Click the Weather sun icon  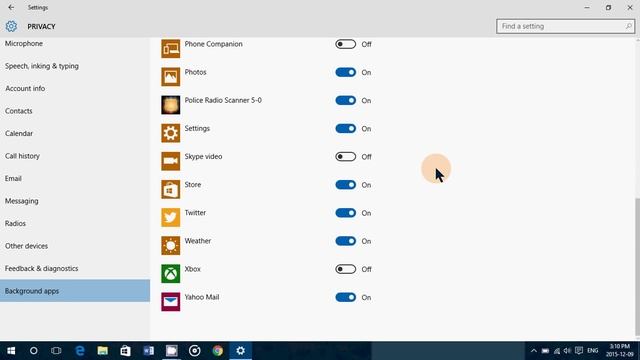pyautogui.click(x=170, y=246)
